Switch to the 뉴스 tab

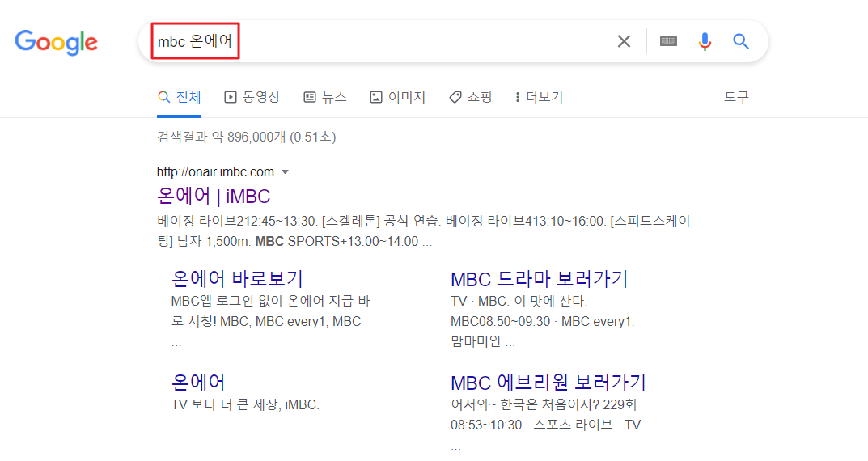(x=325, y=97)
